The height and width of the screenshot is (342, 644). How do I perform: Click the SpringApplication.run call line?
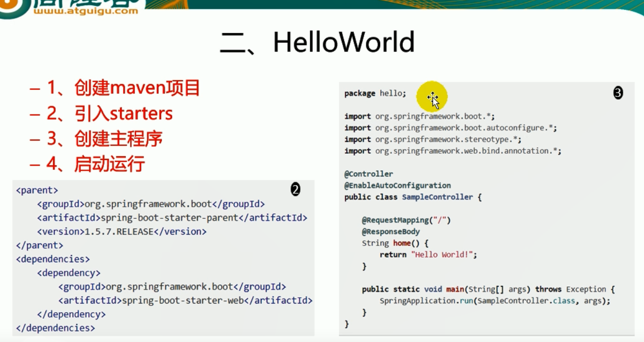(495, 301)
